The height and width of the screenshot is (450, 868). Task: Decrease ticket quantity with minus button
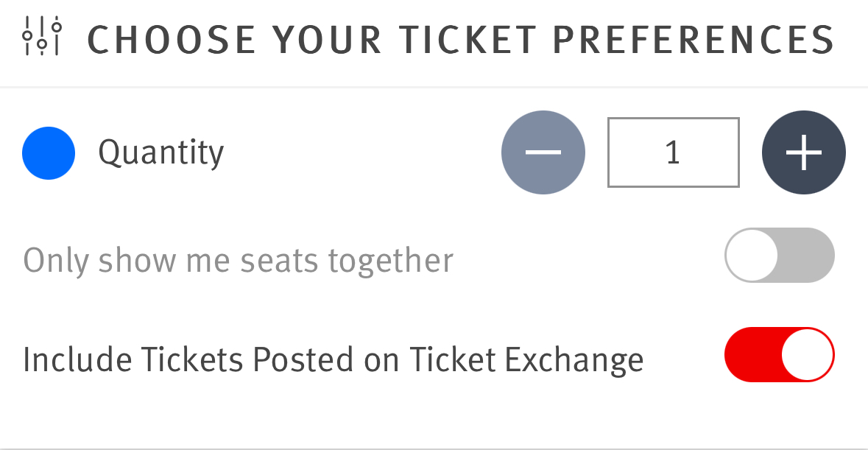click(543, 152)
